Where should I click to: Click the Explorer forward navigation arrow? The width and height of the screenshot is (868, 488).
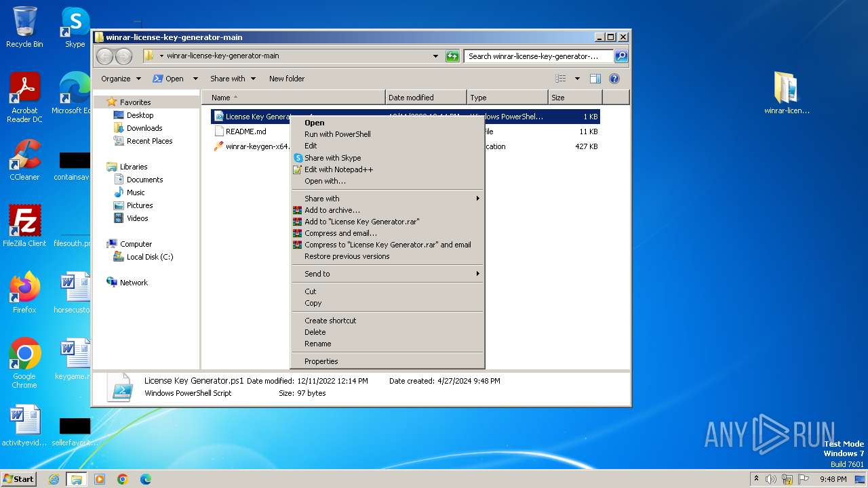[x=123, y=56]
